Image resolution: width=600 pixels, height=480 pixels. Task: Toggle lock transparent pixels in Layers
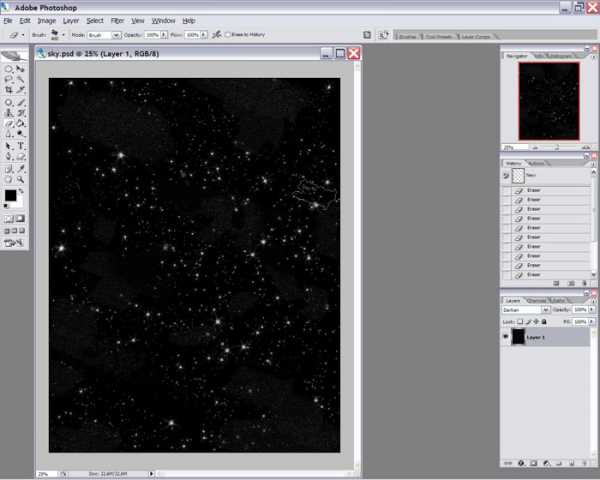[x=521, y=321]
